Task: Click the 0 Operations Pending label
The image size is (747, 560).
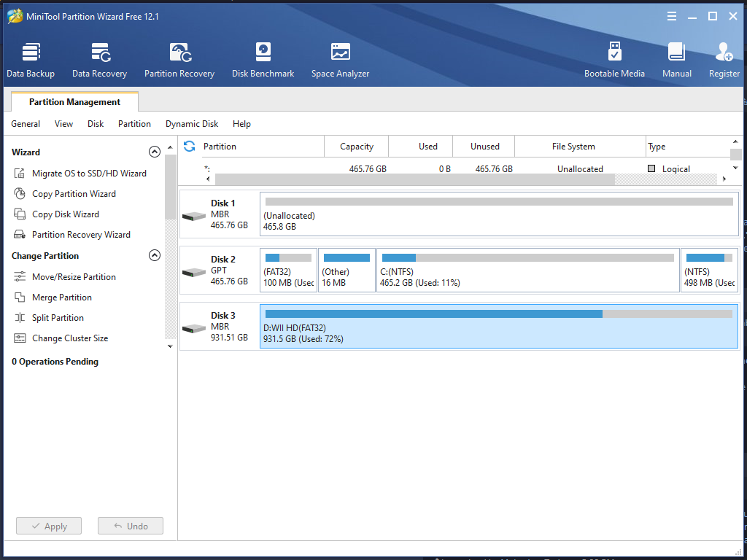Action: (55, 362)
